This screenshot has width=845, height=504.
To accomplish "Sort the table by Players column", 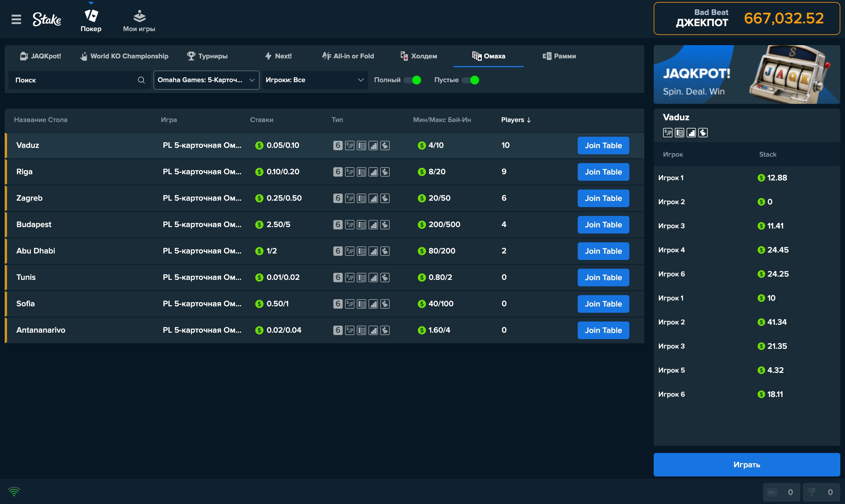I will tap(516, 120).
